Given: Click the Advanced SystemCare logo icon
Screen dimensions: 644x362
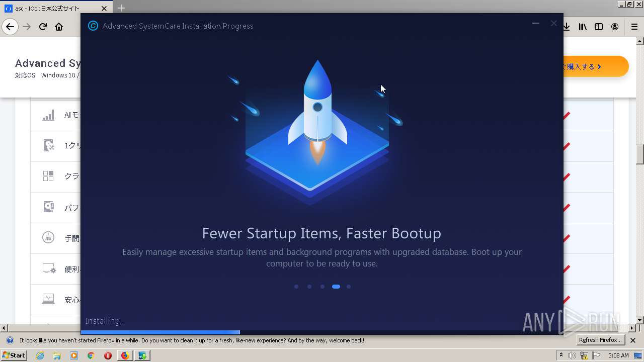Looking at the screenshot, I should tap(93, 26).
